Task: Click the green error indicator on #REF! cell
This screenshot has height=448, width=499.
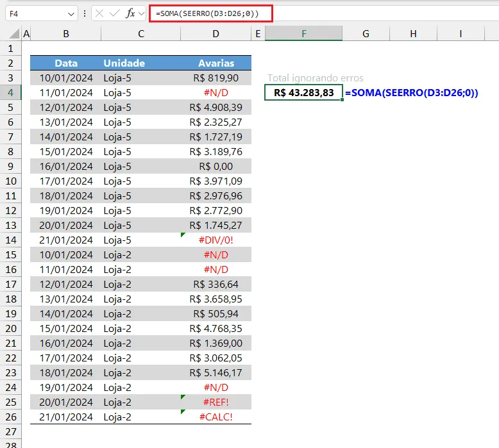Action: 182,397
